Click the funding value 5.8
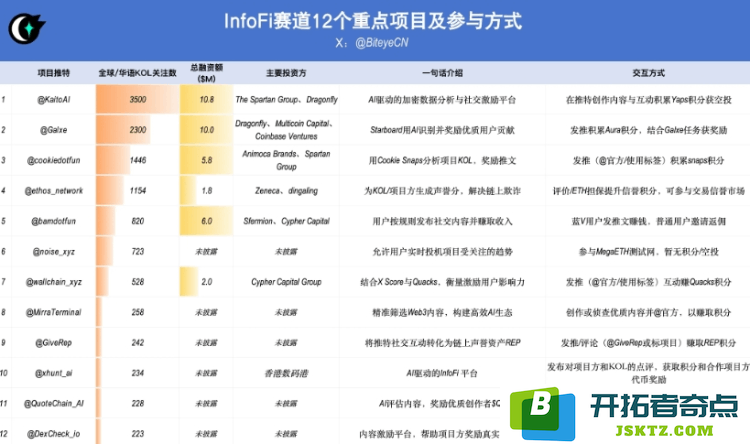 [x=207, y=160]
